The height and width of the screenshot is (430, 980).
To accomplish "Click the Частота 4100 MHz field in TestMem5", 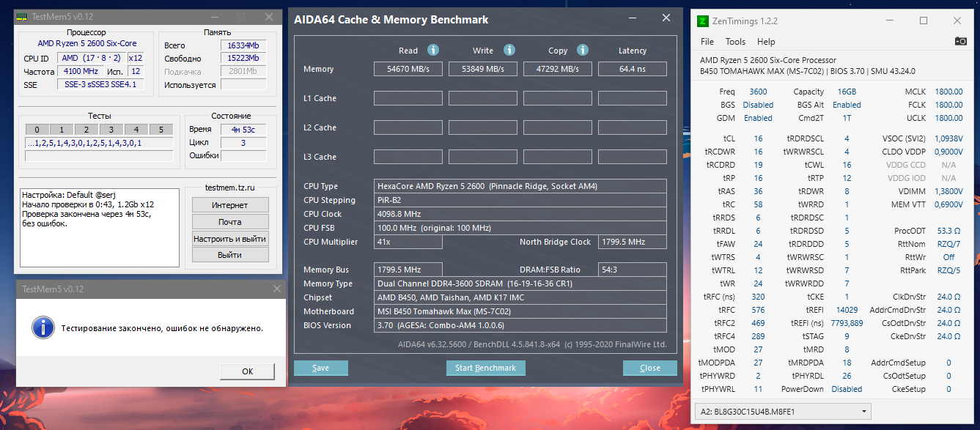I will (x=80, y=71).
